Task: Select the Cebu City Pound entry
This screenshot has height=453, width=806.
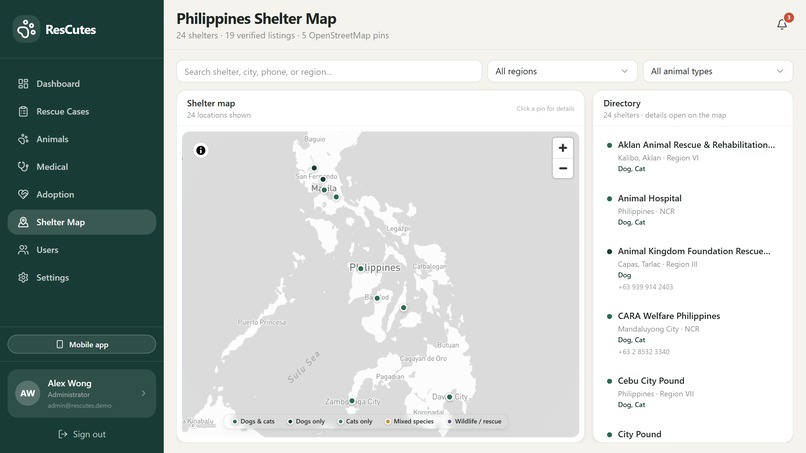Action: tap(692, 392)
